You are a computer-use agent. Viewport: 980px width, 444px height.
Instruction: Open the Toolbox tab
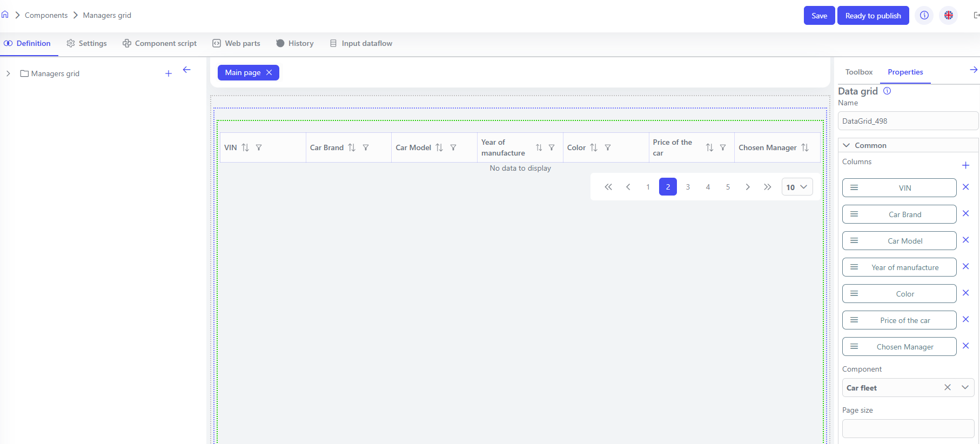tap(858, 72)
